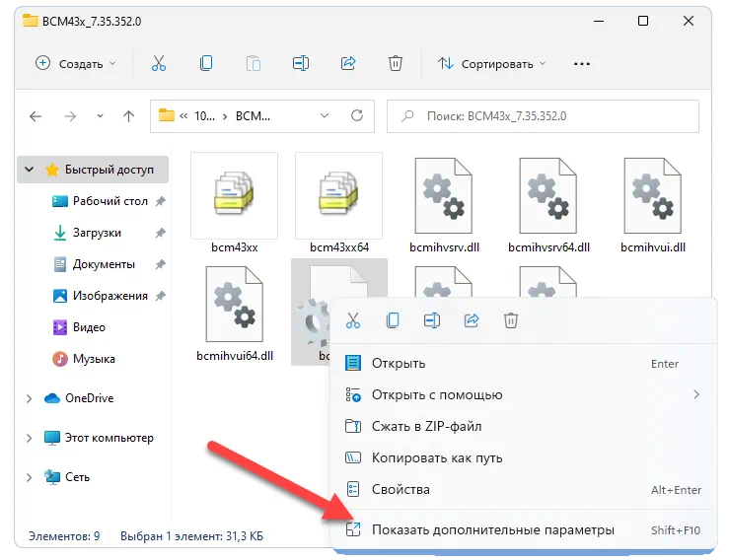
Task: Delete the file with the context menu trash icon
Action: [x=510, y=320]
